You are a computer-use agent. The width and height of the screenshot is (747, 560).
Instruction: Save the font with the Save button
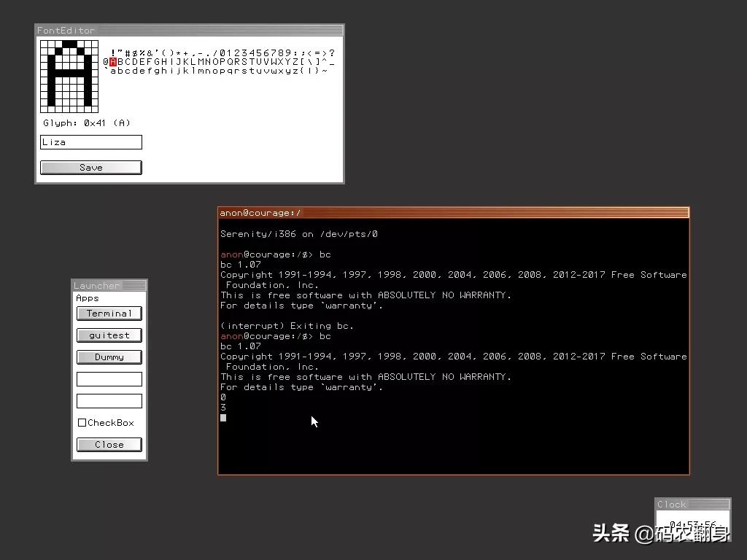(x=90, y=167)
